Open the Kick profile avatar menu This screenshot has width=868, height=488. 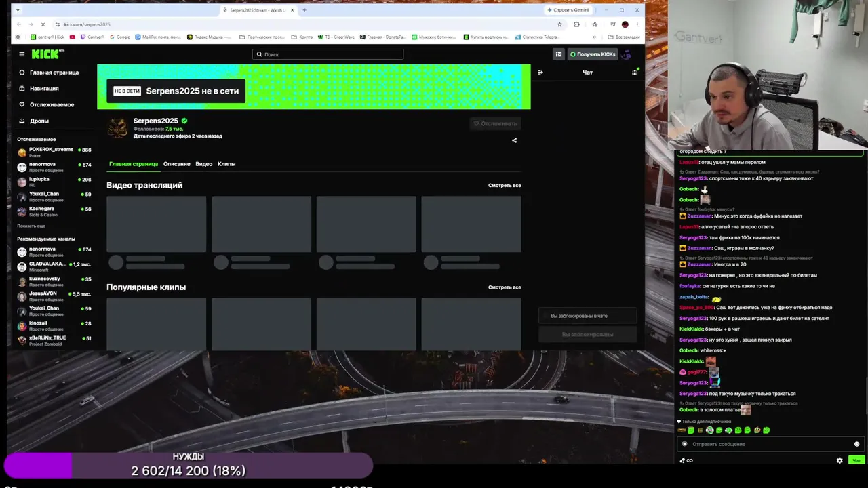click(x=627, y=54)
